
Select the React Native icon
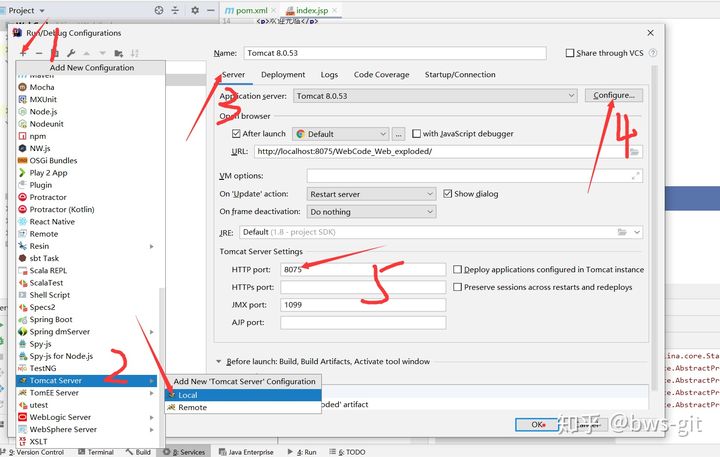point(22,221)
